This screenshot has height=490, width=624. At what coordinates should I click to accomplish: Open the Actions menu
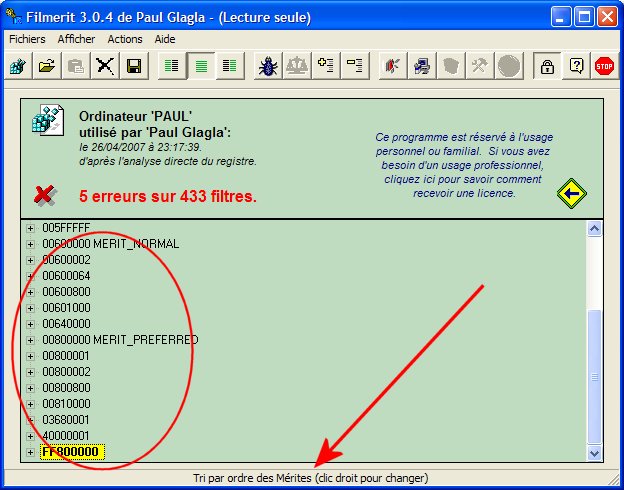pyautogui.click(x=125, y=39)
